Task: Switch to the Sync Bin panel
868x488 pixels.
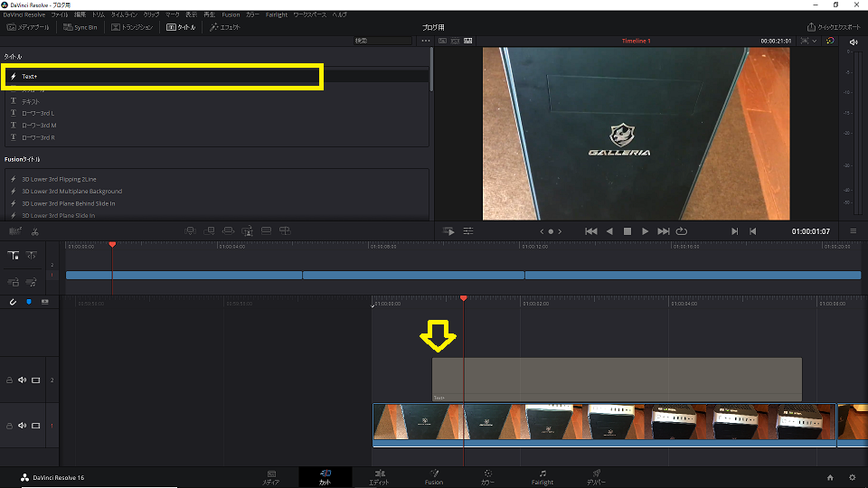Action: coord(80,27)
